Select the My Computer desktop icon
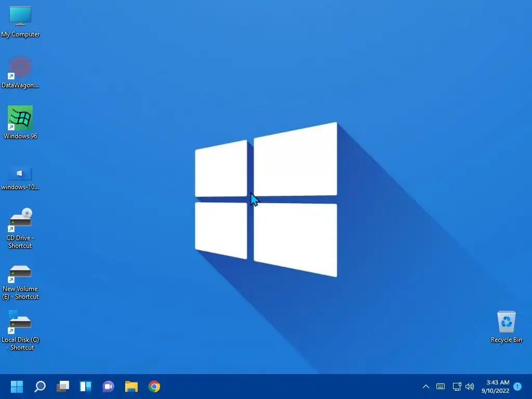Viewport: 532px width, 399px height. pyautogui.click(x=20, y=16)
